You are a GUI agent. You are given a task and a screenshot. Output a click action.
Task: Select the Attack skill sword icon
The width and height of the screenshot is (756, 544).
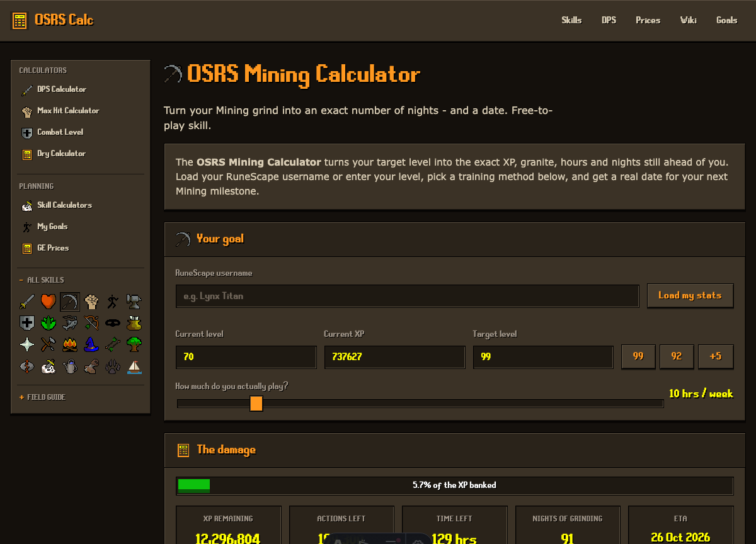(x=27, y=302)
